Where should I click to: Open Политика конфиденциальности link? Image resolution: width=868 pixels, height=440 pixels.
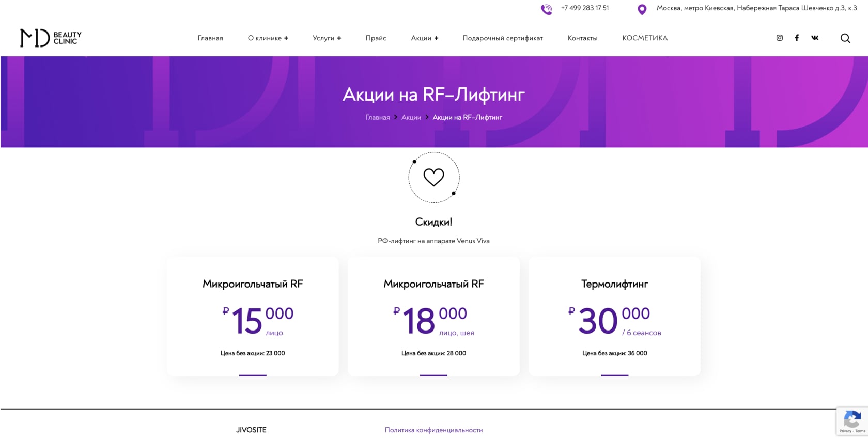(433, 430)
